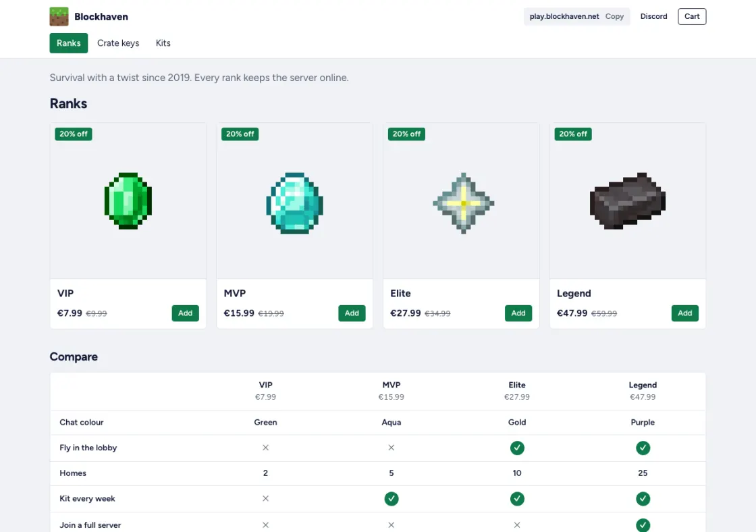Screen dimensions: 756x532
Task: Click the Aqua chat colour cell
Action: 391,422
